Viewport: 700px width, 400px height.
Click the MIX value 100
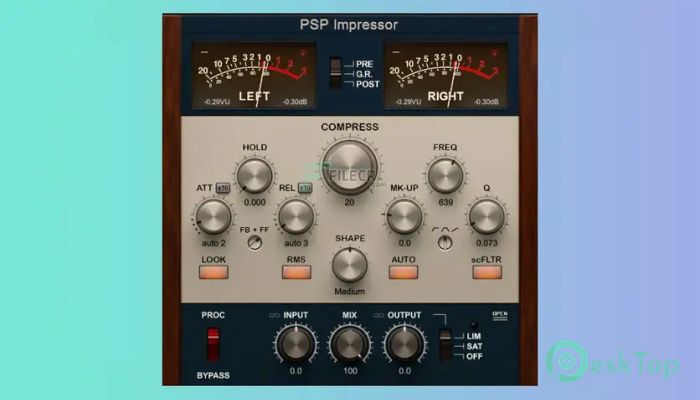pos(350,371)
